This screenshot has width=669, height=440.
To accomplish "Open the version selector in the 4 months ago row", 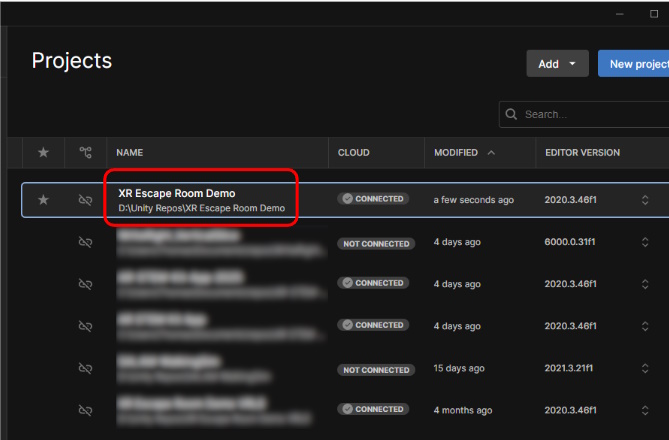I will coord(645,410).
